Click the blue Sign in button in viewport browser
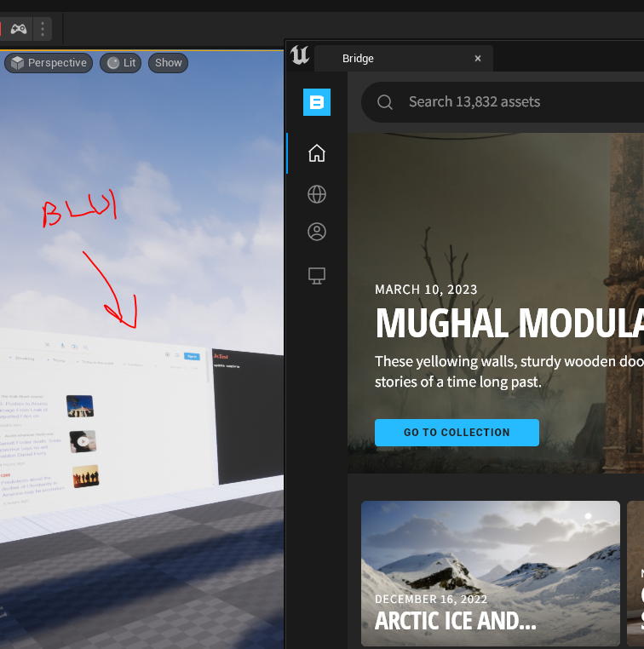644x649 pixels. click(x=192, y=356)
